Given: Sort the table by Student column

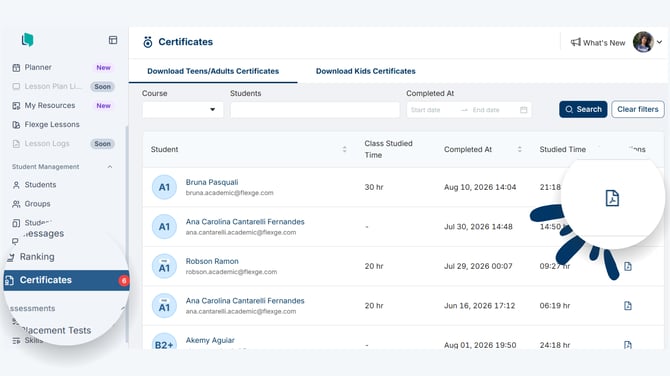Looking at the screenshot, I should tap(344, 149).
